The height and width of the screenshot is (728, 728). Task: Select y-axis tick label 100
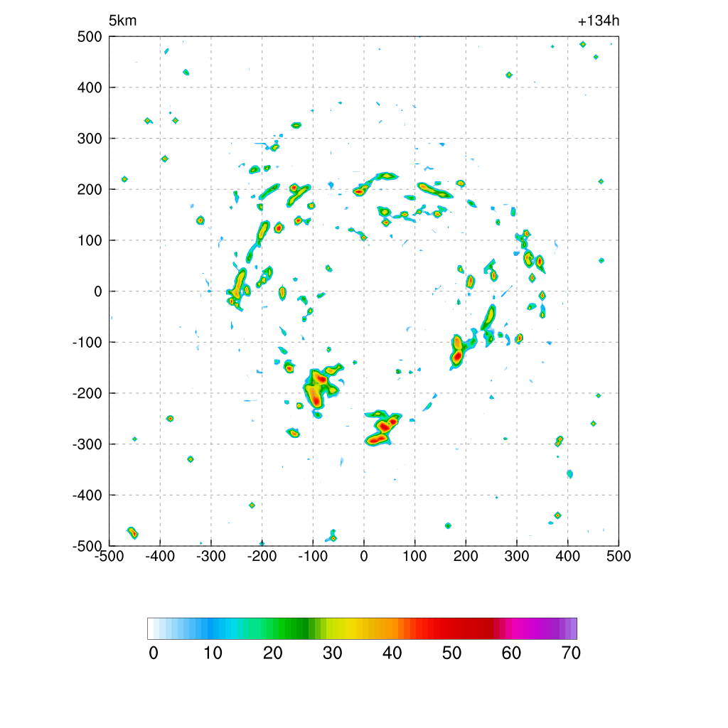(x=90, y=240)
